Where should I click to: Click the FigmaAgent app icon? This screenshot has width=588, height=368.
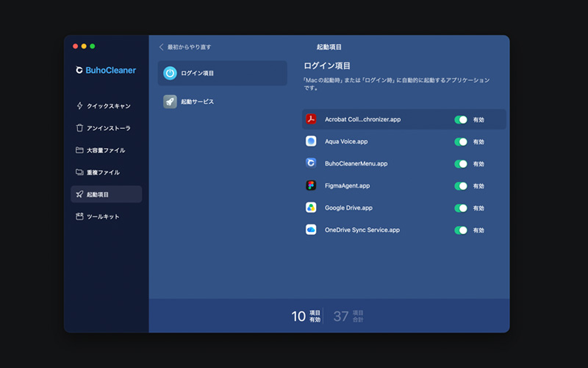coord(311,185)
